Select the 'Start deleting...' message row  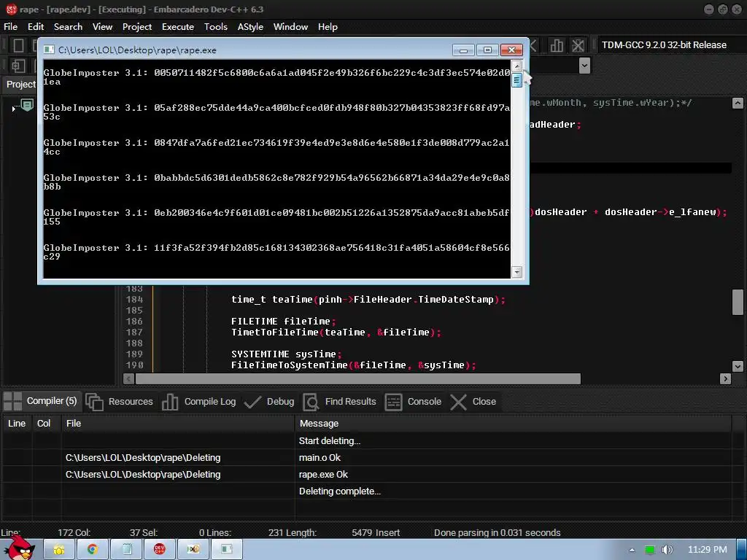coord(366,441)
